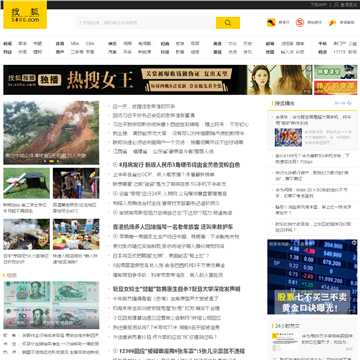Open the headline beginning 香港机场多人
360x360 pixels.
coord(173,227)
